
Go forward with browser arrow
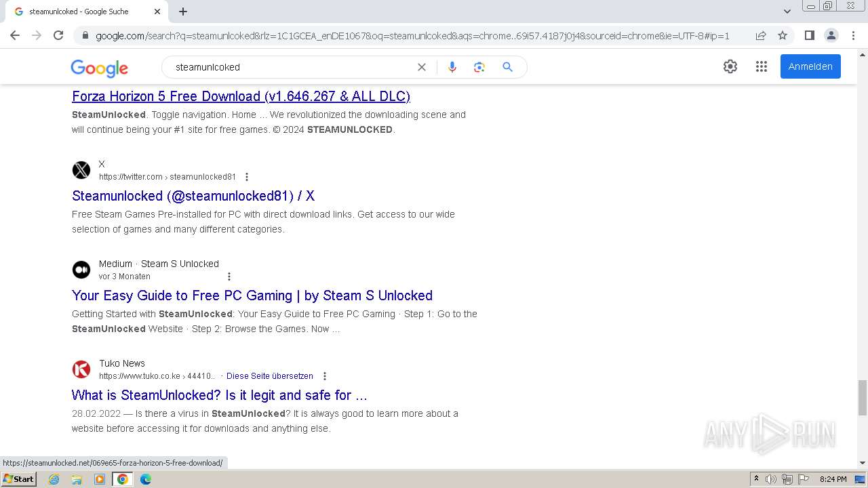coord(37,35)
